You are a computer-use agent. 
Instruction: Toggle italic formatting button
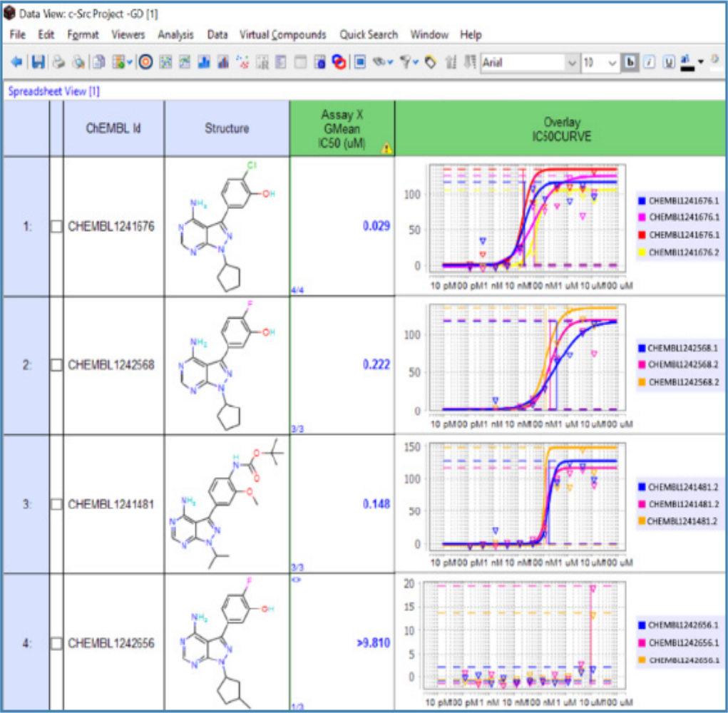(649, 62)
